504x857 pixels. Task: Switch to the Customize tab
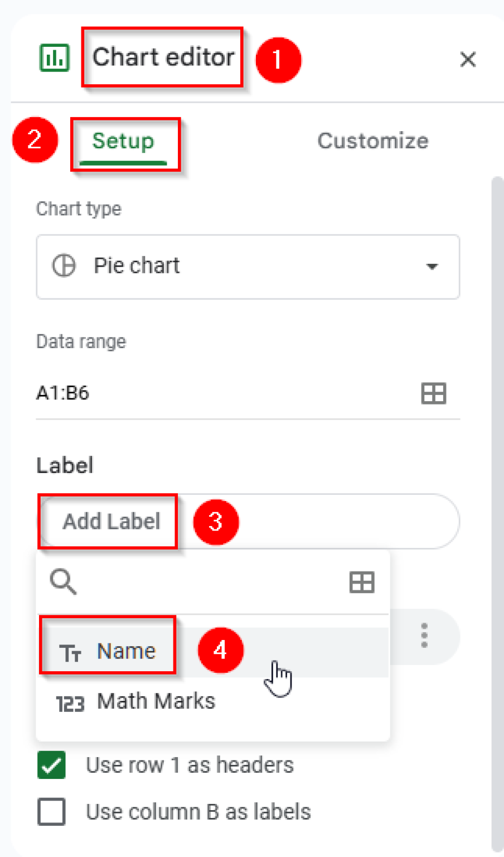click(x=372, y=141)
